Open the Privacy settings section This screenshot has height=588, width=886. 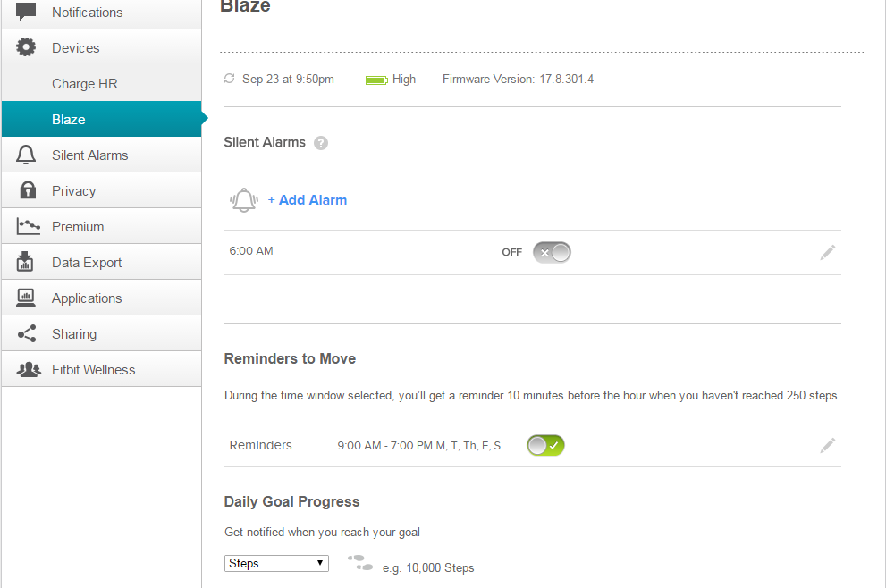(x=102, y=190)
